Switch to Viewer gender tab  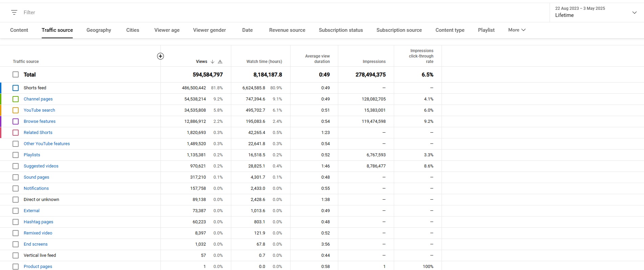pyautogui.click(x=209, y=30)
